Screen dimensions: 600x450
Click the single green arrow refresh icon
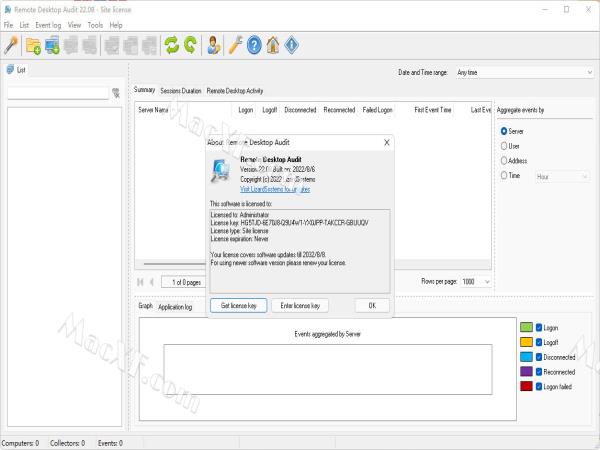coord(190,45)
